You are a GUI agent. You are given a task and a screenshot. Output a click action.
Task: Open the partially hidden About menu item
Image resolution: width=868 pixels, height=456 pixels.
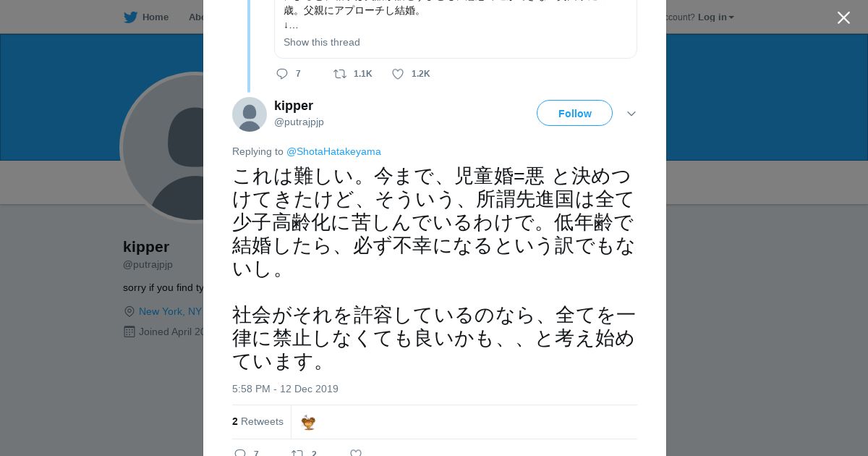pyautogui.click(x=195, y=17)
